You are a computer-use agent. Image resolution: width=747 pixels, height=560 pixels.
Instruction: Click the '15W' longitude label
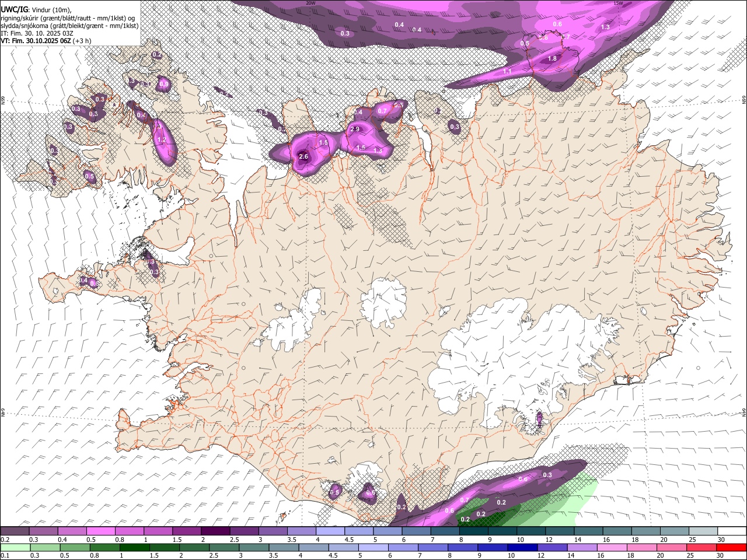tap(618, 3)
